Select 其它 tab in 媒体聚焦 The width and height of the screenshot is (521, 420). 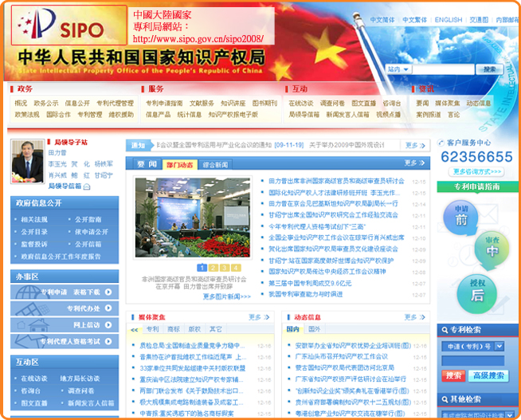click(216, 329)
